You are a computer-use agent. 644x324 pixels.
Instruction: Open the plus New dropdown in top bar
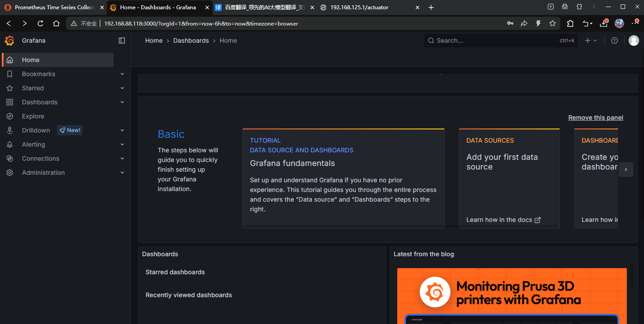591,40
